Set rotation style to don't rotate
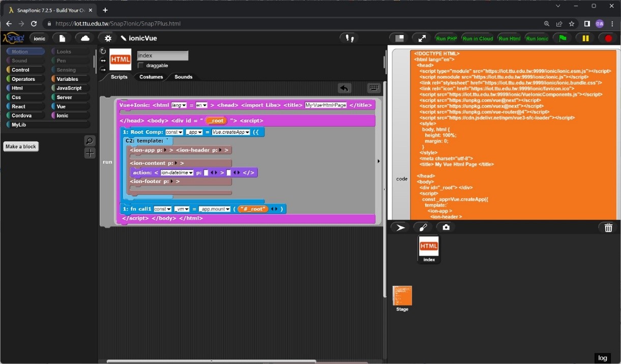This screenshot has width=621, height=364. point(103,70)
